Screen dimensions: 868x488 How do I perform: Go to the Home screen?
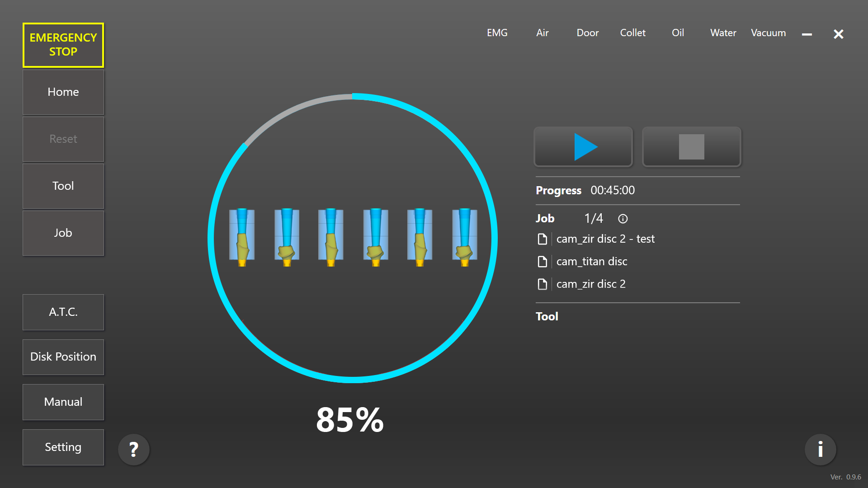[x=63, y=92]
